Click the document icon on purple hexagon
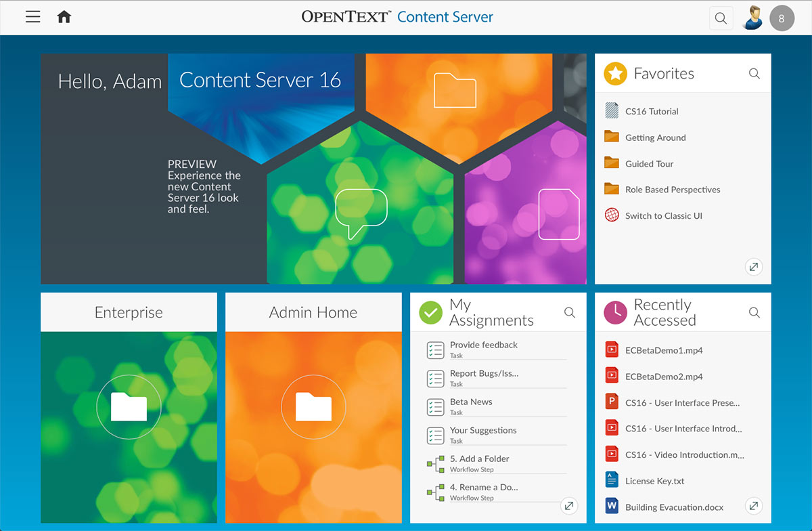This screenshot has height=531, width=812. click(559, 214)
